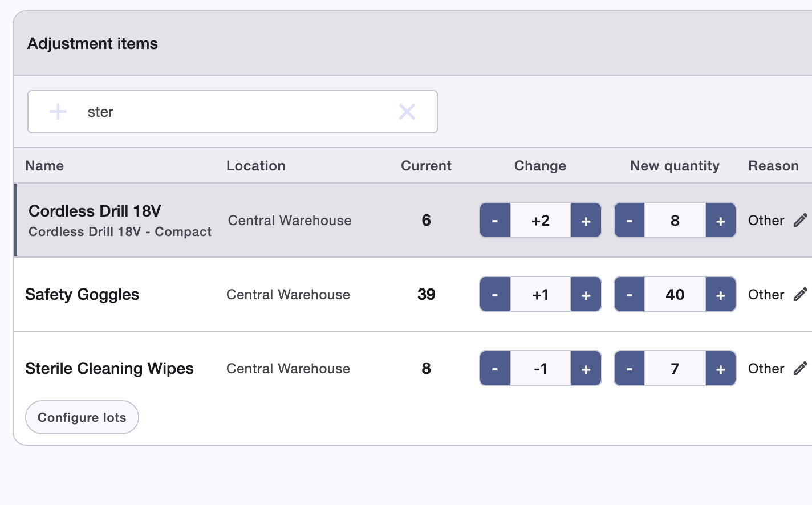Increase change for Safety Goggles
812x505 pixels.
coord(586,295)
